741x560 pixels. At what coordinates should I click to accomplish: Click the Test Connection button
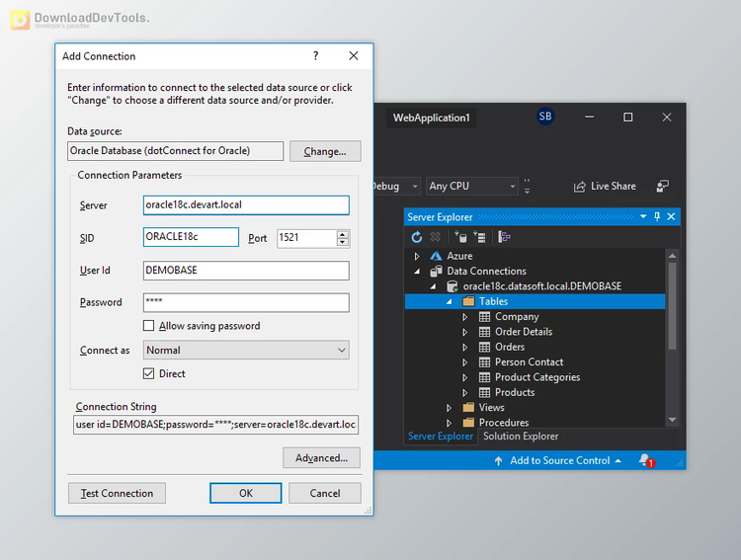(117, 494)
